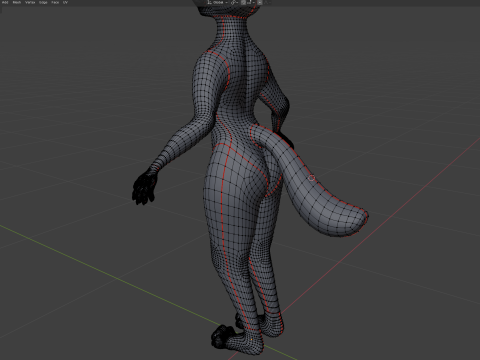Open the Edge menu
480x360 pixels.
pyautogui.click(x=43, y=2)
